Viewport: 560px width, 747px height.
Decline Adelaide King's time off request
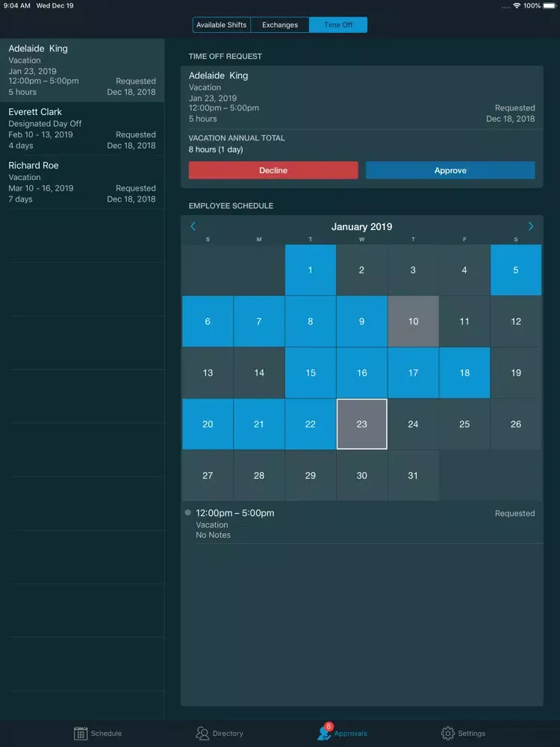click(x=273, y=170)
